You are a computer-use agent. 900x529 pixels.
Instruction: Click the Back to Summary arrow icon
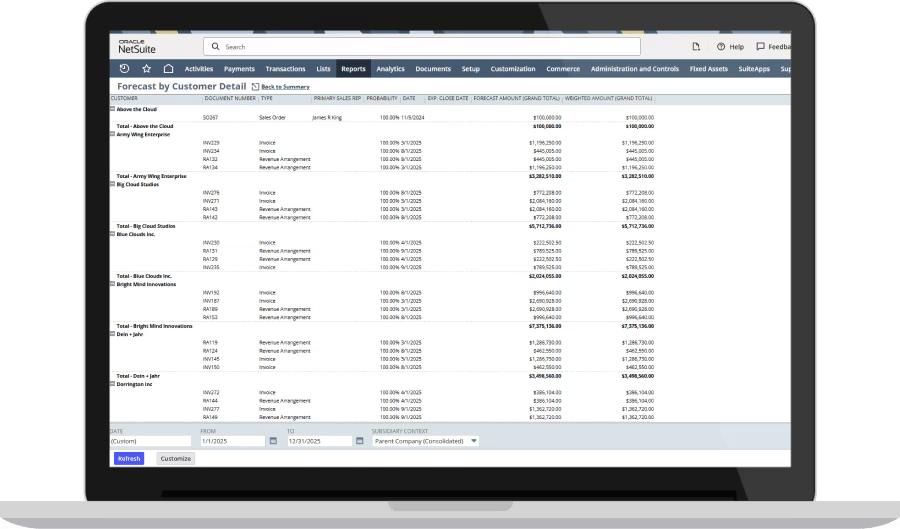pyautogui.click(x=256, y=87)
